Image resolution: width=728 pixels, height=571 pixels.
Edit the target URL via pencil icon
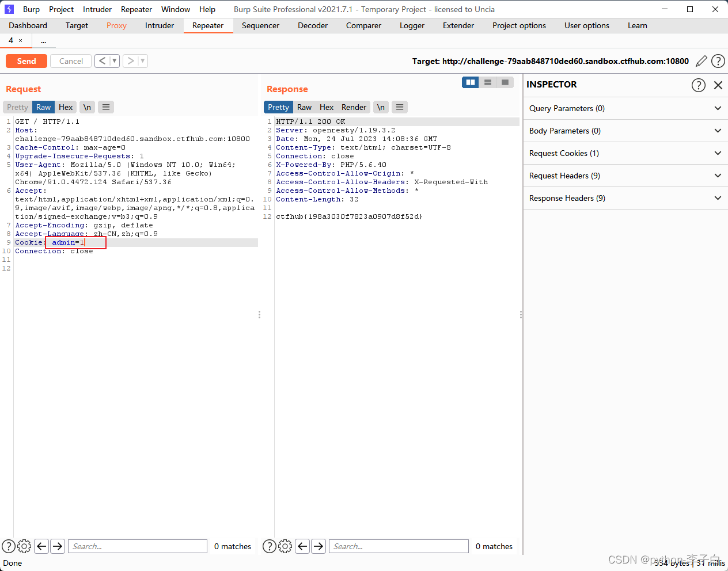(x=701, y=60)
